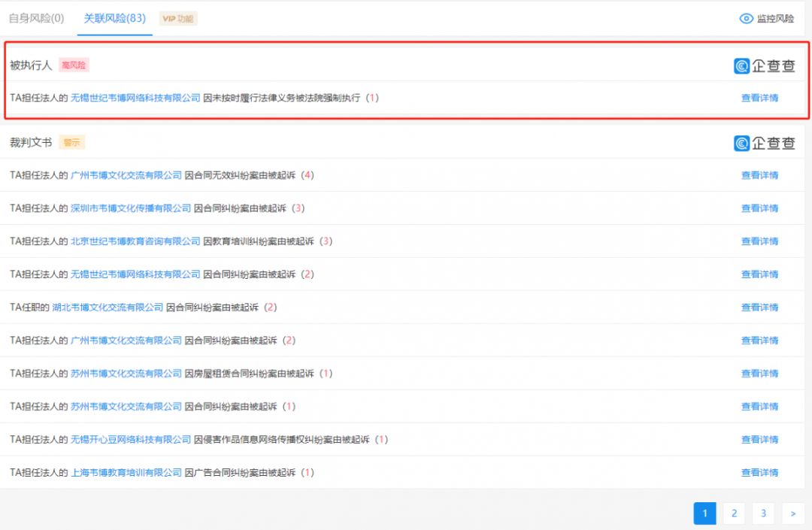This screenshot has height=530, width=812.
Task: Jump to page 3 of results
Action: pyautogui.click(x=763, y=513)
